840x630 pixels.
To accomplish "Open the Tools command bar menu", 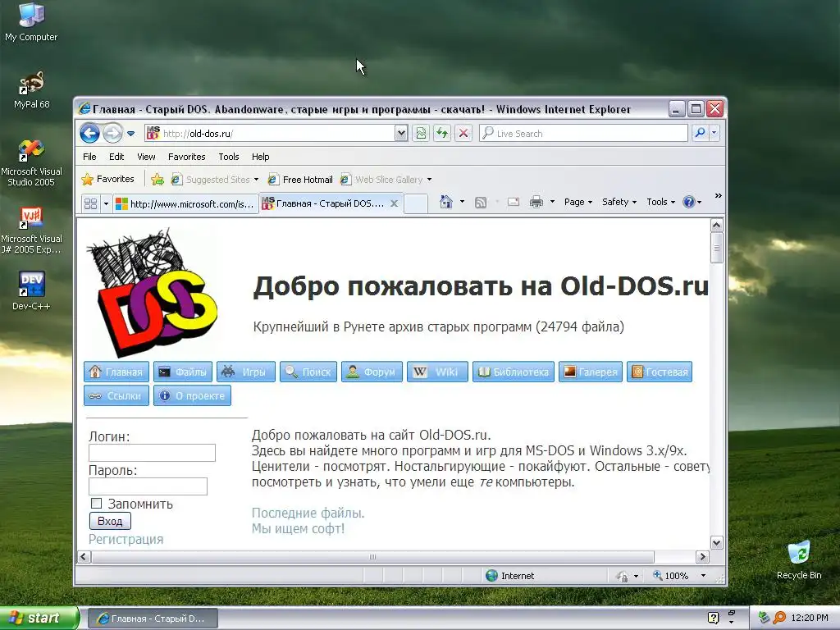I will click(x=660, y=202).
